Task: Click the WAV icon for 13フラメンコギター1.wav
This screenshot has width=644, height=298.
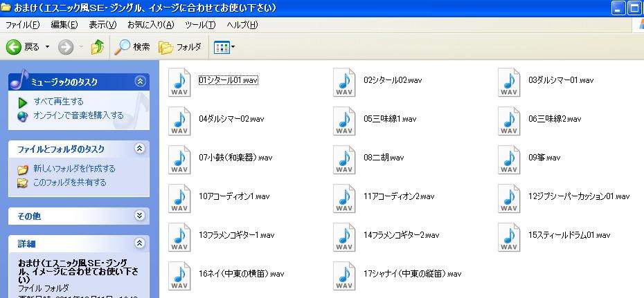Action: pos(179,237)
